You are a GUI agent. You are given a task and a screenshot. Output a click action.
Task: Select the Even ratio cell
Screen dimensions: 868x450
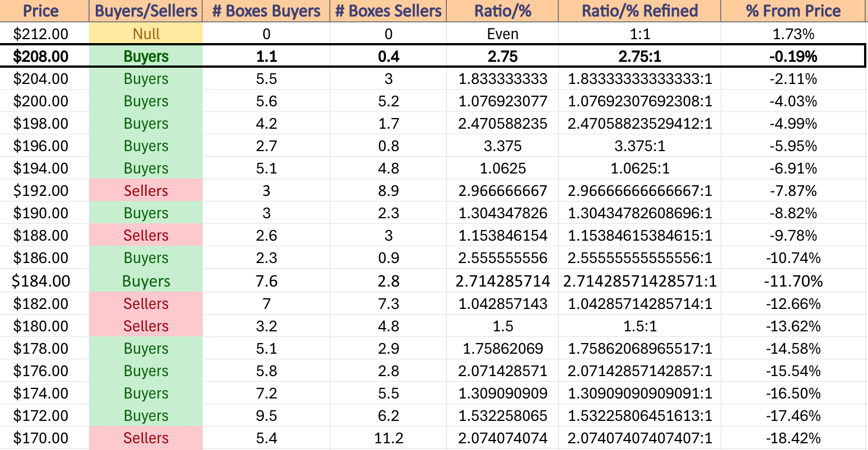click(502, 34)
